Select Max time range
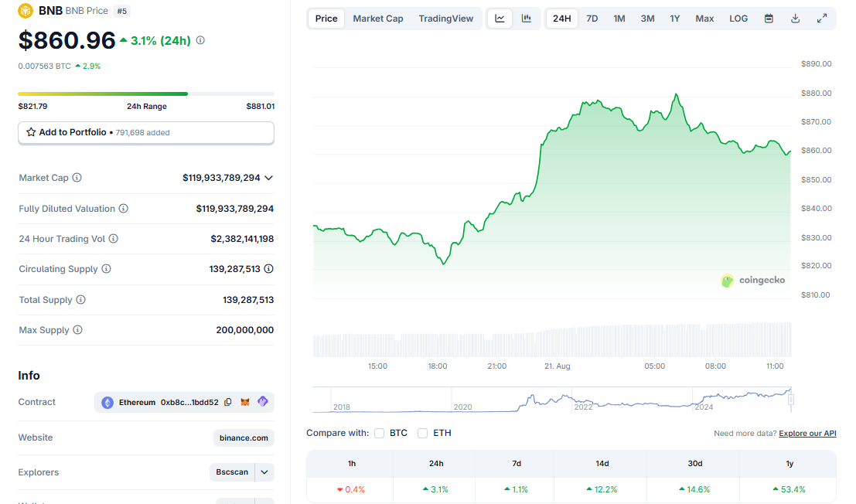856x504 pixels. pos(704,19)
